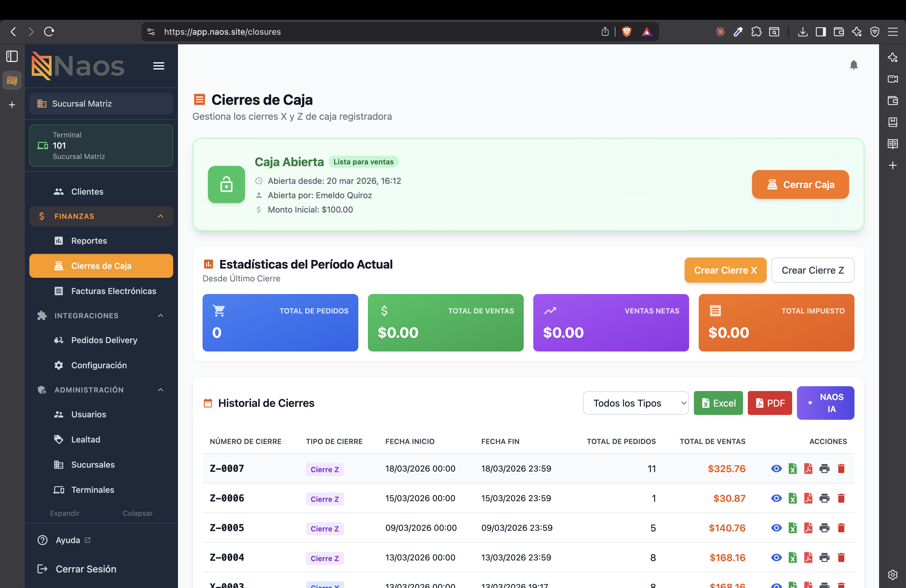906x588 pixels.
Task: Click the Cerrar Caja button
Action: 800,184
